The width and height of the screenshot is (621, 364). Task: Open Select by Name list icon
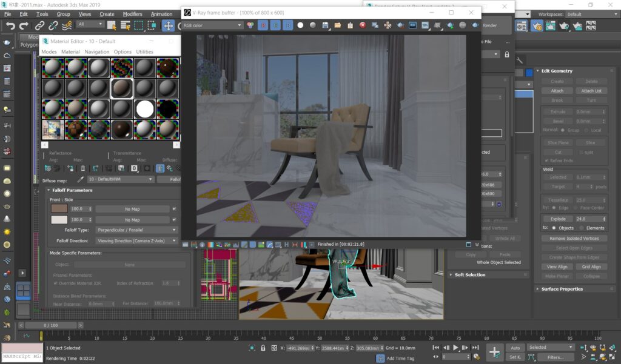(125, 25)
